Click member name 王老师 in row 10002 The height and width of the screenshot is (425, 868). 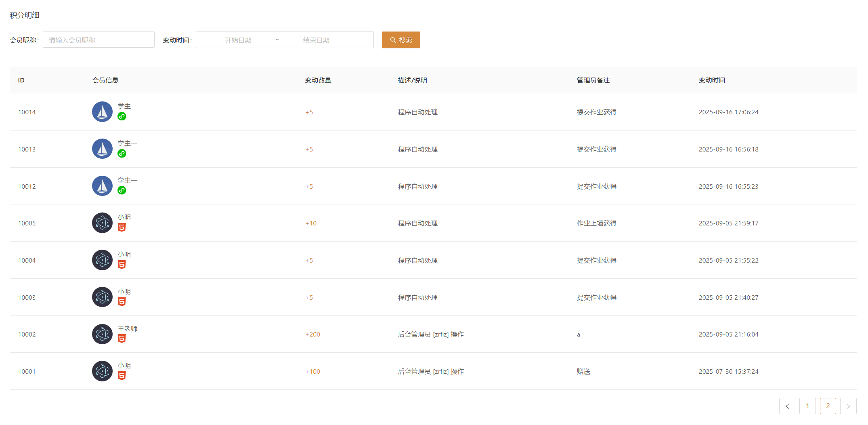pyautogui.click(x=128, y=328)
